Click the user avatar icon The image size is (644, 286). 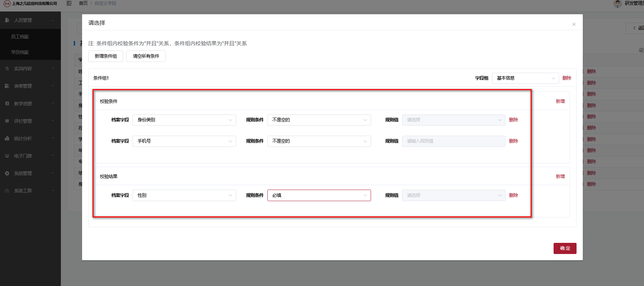[618, 3]
